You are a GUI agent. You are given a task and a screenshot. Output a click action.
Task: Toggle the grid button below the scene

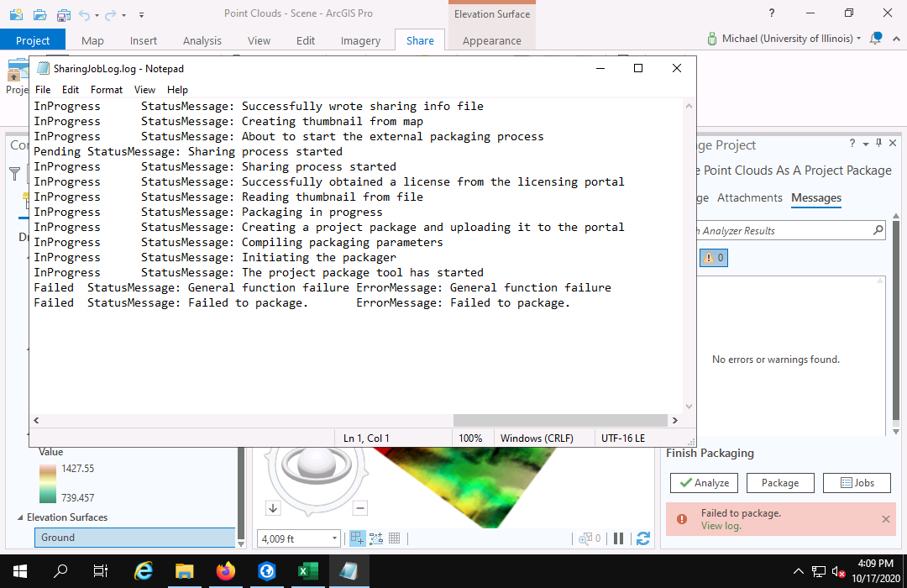pos(394,538)
